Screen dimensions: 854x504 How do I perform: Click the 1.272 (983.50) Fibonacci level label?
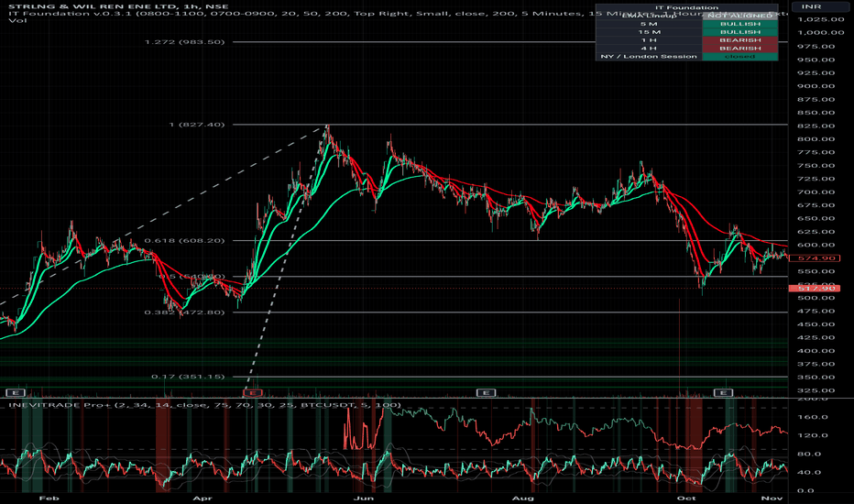184,42
